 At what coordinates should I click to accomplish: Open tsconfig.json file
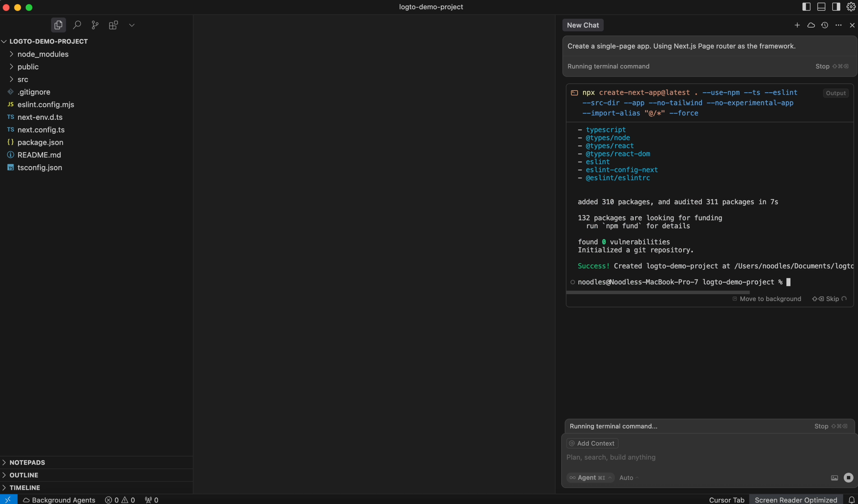40,167
